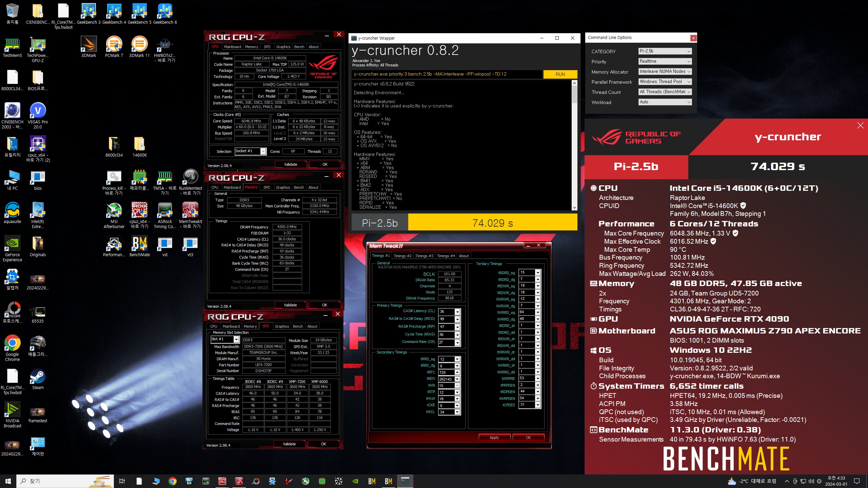Switch to Timings #4 tab in MemTweakIt
Viewport: 868px width, 488px height.
446,256
